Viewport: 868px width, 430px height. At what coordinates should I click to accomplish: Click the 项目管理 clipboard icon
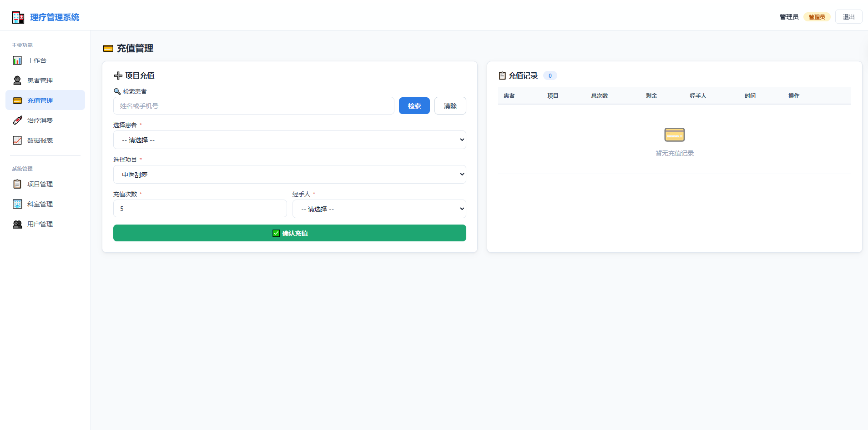click(x=17, y=184)
